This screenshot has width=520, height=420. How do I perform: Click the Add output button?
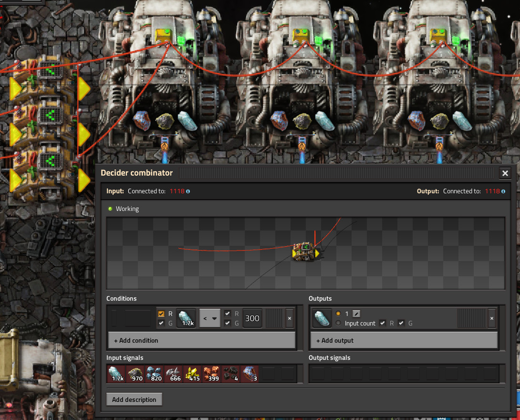[x=404, y=340]
